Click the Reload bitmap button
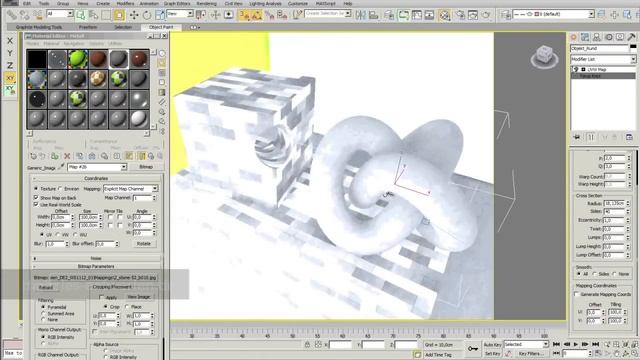640x360 pixels. point(46,288)
